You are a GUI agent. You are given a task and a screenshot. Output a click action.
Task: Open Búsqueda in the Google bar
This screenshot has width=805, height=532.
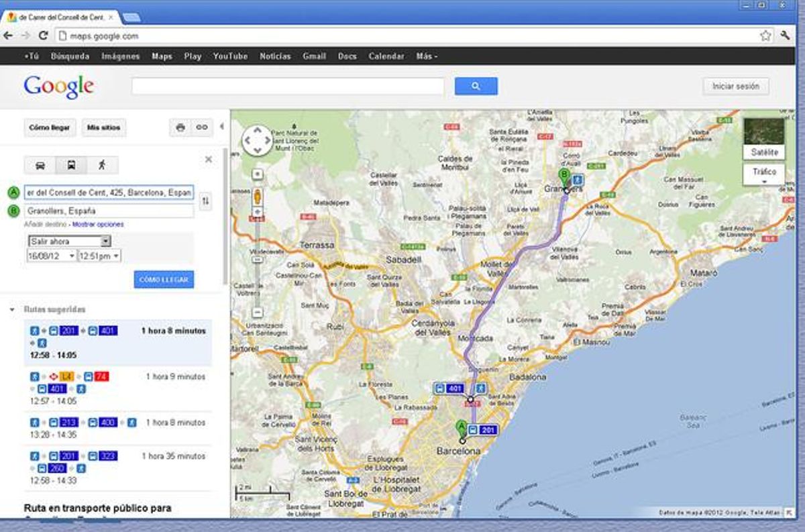[70, 56]
